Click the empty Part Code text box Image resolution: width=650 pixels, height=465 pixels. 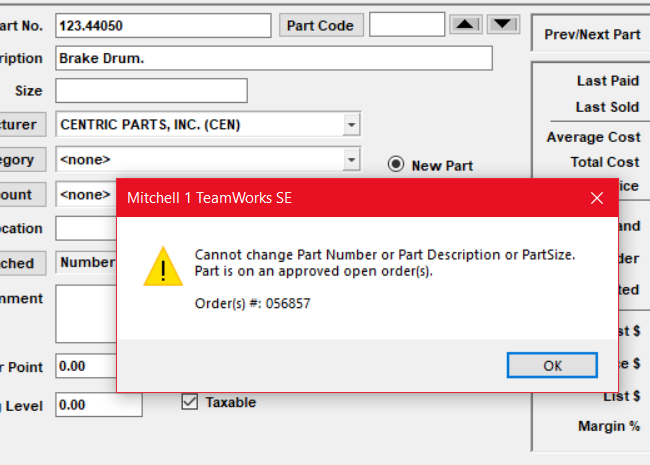(x=407, y=24)
